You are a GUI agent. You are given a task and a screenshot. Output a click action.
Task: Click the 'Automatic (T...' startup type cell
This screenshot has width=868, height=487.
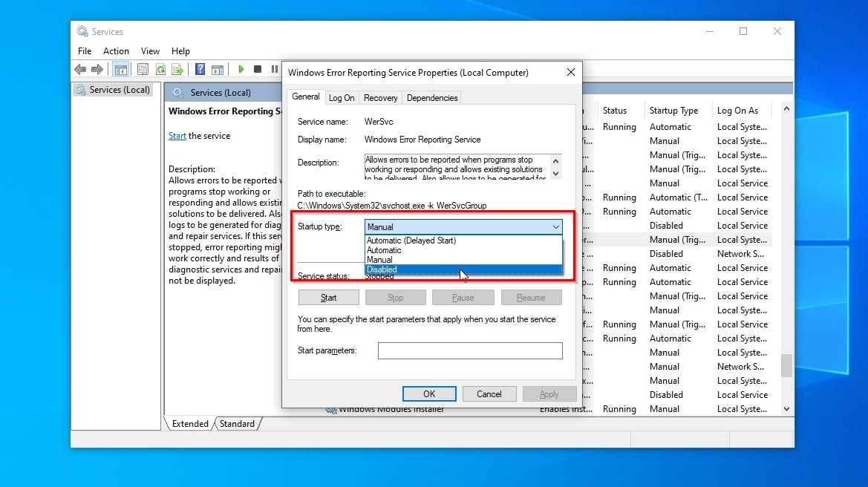[678, 197]
